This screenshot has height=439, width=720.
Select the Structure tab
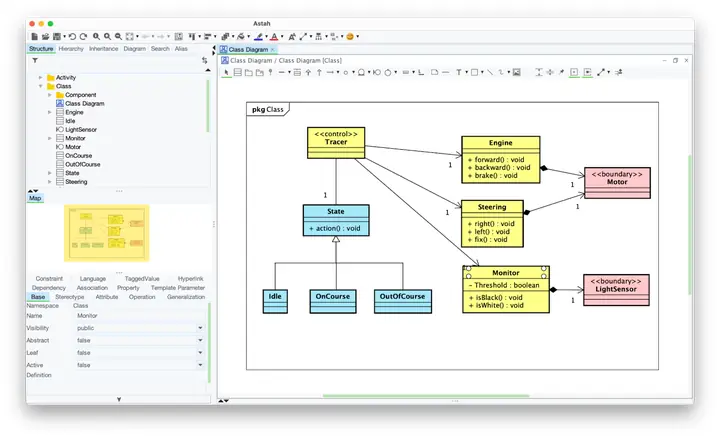41,49
